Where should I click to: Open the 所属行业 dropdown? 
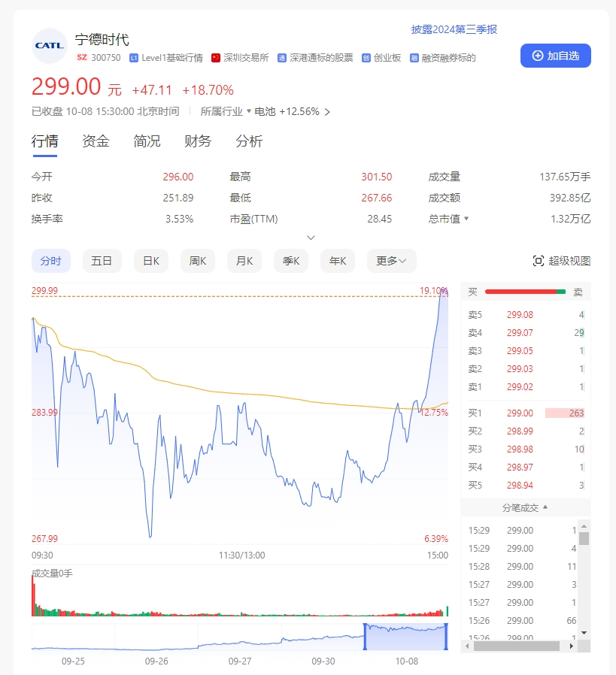tap(249, 111)
